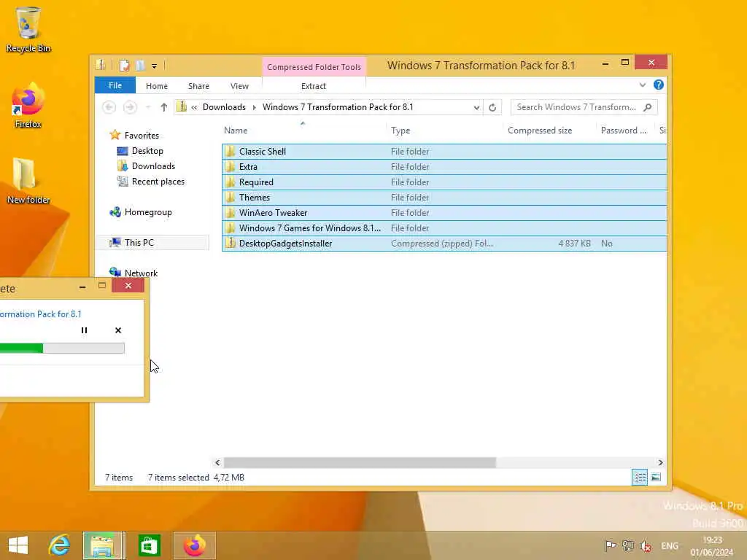Select the Classic Shell folder

click(444, 152)
